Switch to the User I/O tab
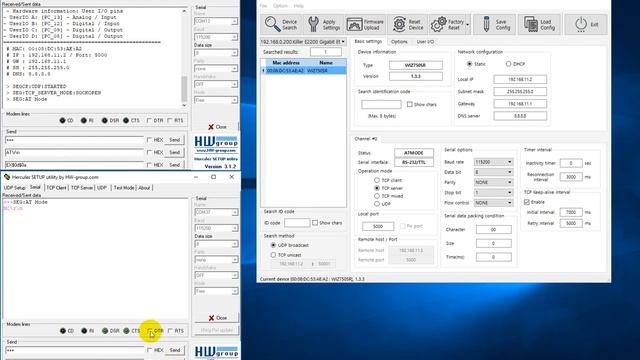Screen dimensions: 640x360 pos(425,42)
